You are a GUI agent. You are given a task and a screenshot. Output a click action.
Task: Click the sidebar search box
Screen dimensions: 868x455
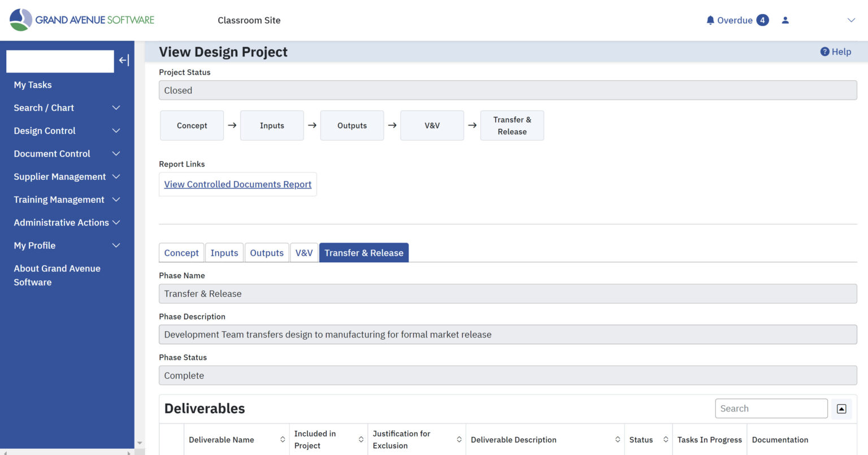tap(59, 61)
